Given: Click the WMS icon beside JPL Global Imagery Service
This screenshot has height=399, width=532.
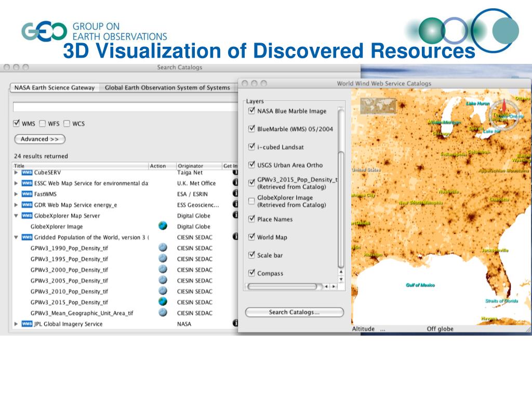Looking at the screenshot, I should 27,324.
